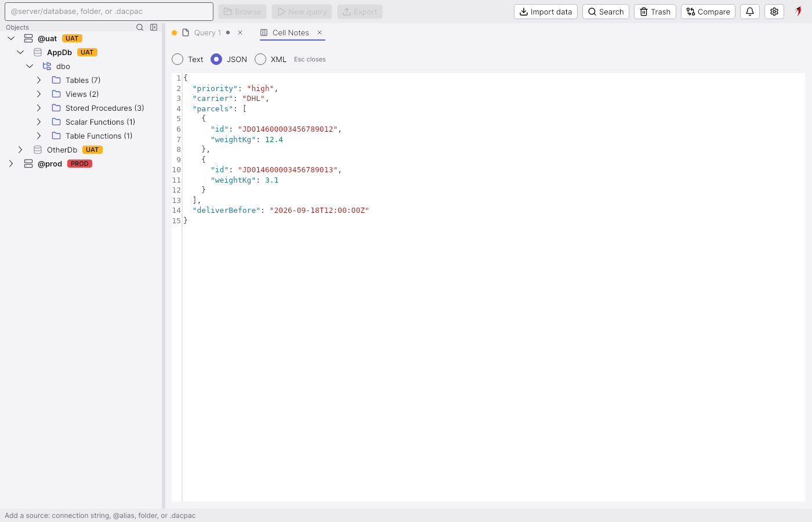Expand the Tables (7) folder
Viewport: 812px width, 522px height.
click(39, 80)
